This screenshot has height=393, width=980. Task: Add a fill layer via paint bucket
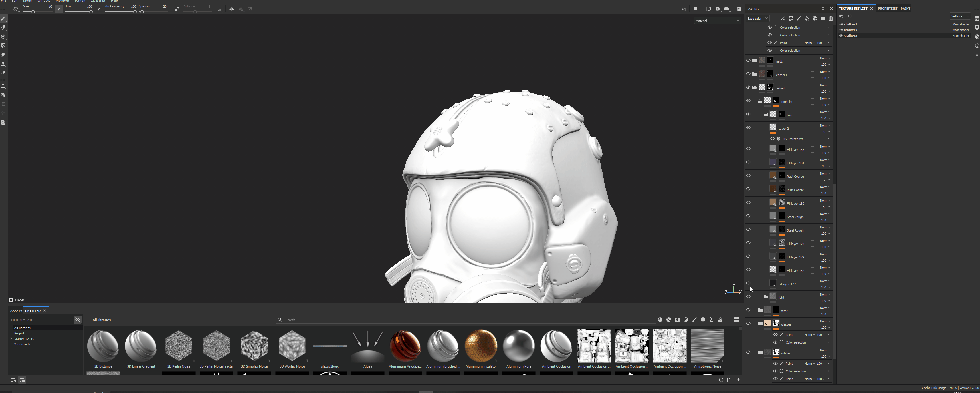click(807, 18)
